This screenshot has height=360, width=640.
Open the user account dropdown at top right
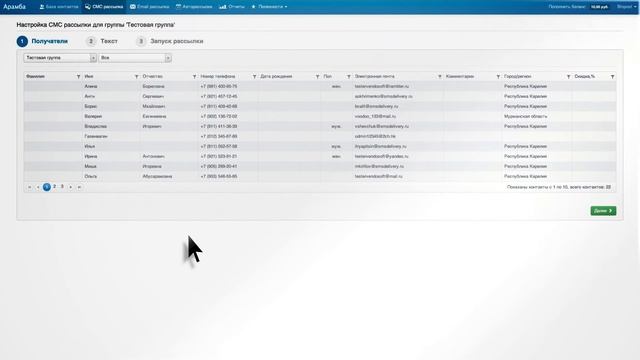[626, 7]
